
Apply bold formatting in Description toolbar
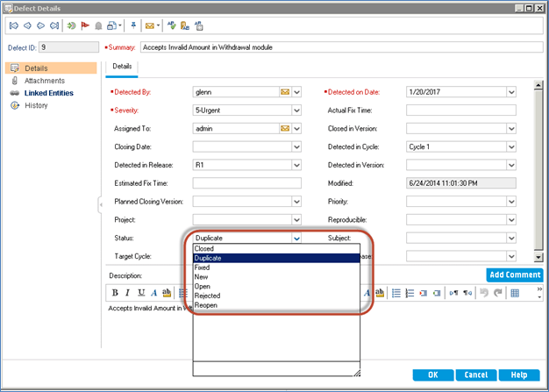pyautogui.click(x=114, y=293)
